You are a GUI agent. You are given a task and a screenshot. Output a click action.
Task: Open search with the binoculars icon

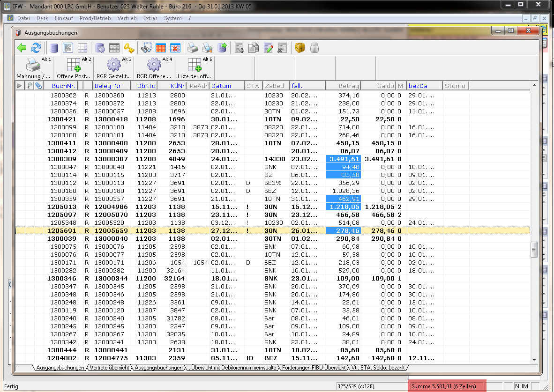[146, 48]
